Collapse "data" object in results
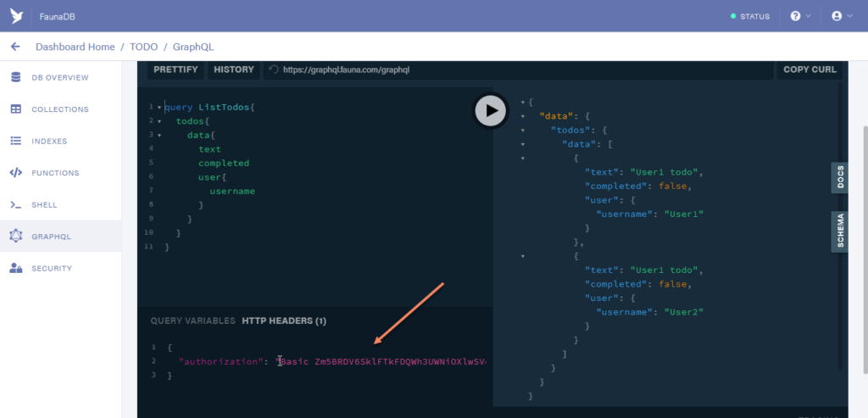The image size is (868, 418). click(x=522, y=116)
